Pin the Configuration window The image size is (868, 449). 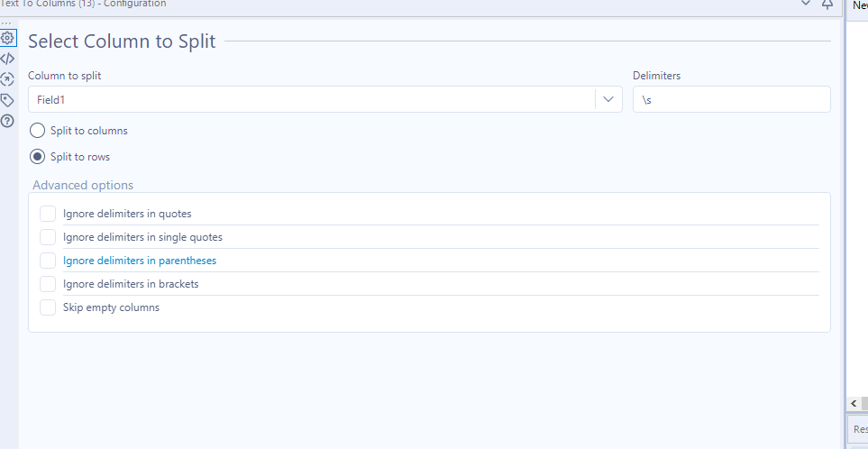pyautogui.click(x=827, y=4)
